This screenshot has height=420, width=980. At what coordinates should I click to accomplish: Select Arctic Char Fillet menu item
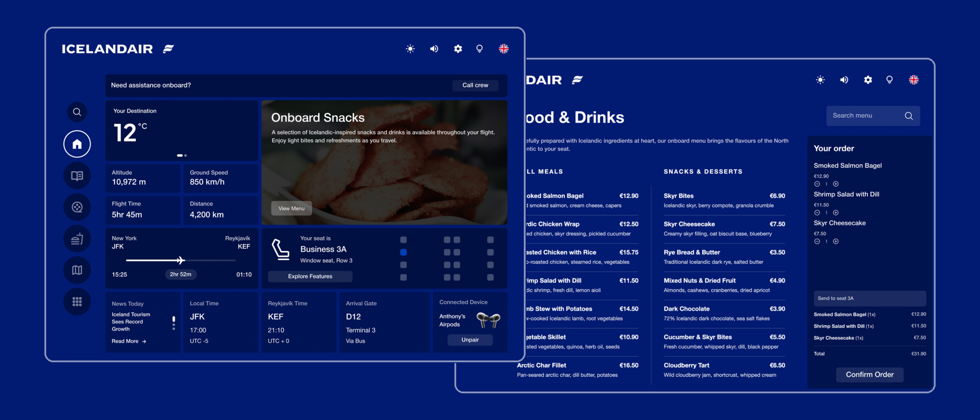pyautogui.click(x=577, y=370)
